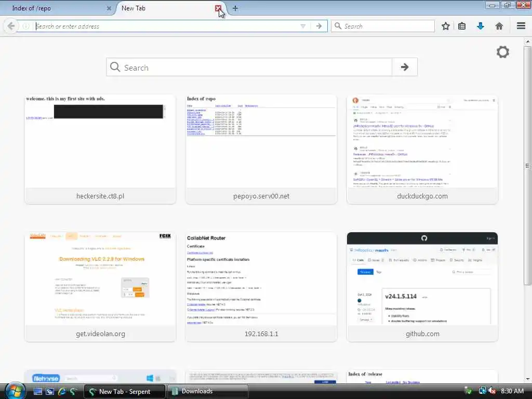Click the 'get.videolan.org' label

pos(100,334)
